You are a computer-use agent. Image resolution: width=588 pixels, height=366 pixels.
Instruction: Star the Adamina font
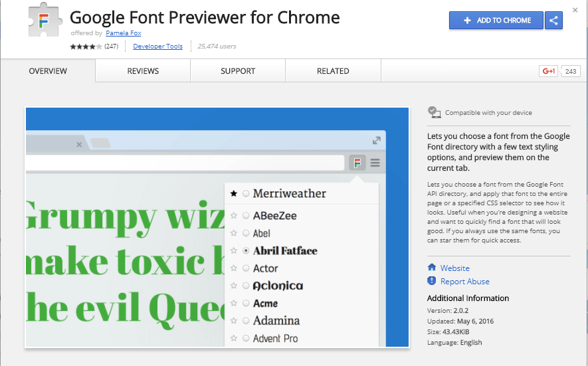[234, 320]
